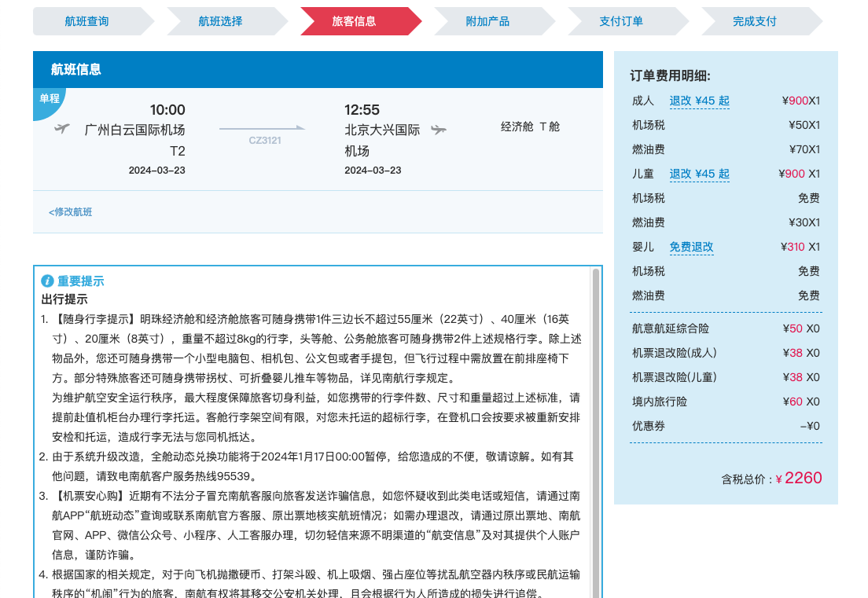This screenshot has width=868, height=598.
Task: Click the 航班信息 section header
Action: point(76,69)
